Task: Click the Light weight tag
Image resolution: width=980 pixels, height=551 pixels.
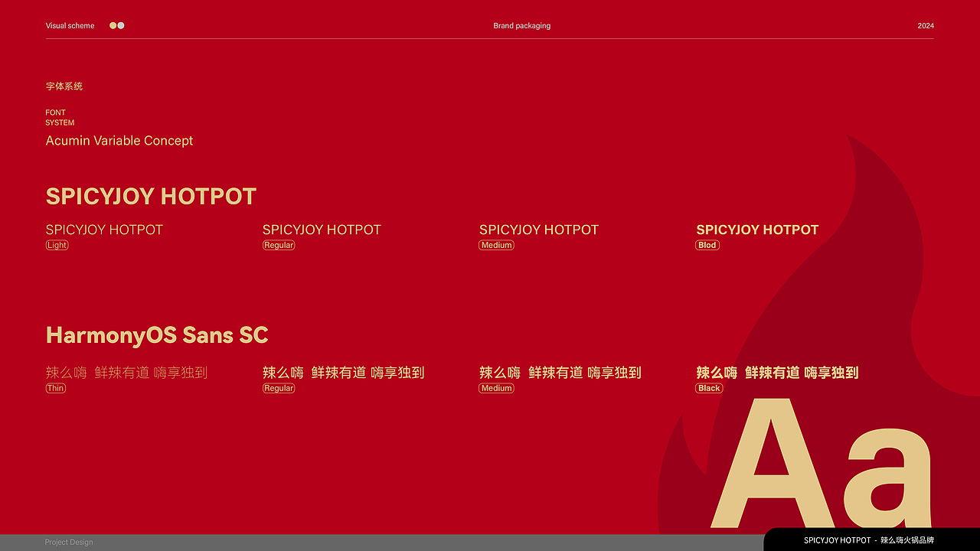Action: (x=57, y=245)
